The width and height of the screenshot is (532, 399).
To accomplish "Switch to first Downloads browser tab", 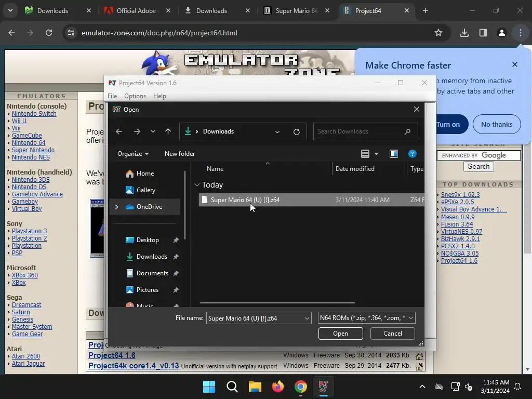I will point(52,10).
